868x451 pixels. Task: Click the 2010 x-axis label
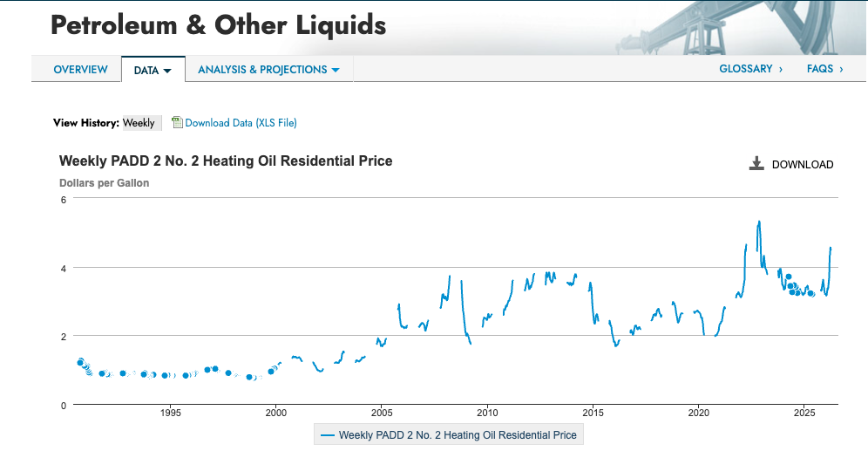pyautogui.click(x=487, y=413)
